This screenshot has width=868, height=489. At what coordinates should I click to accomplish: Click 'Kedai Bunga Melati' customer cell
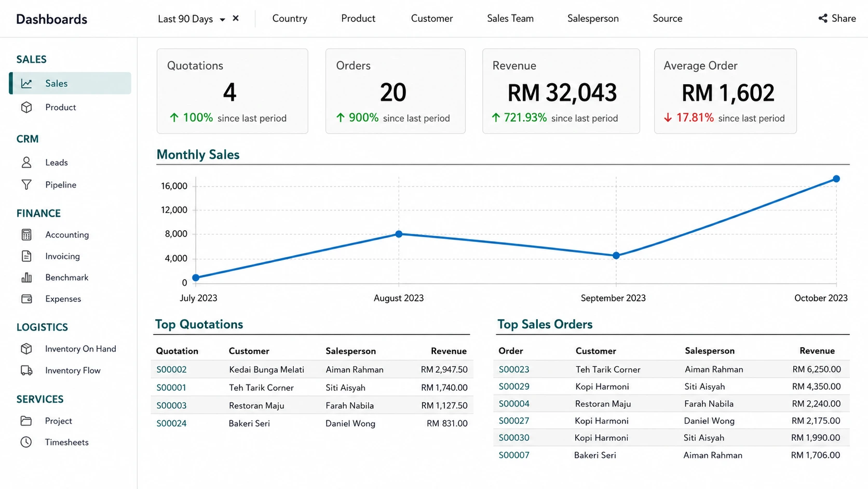pyautogui.click(x=266, y=369)
